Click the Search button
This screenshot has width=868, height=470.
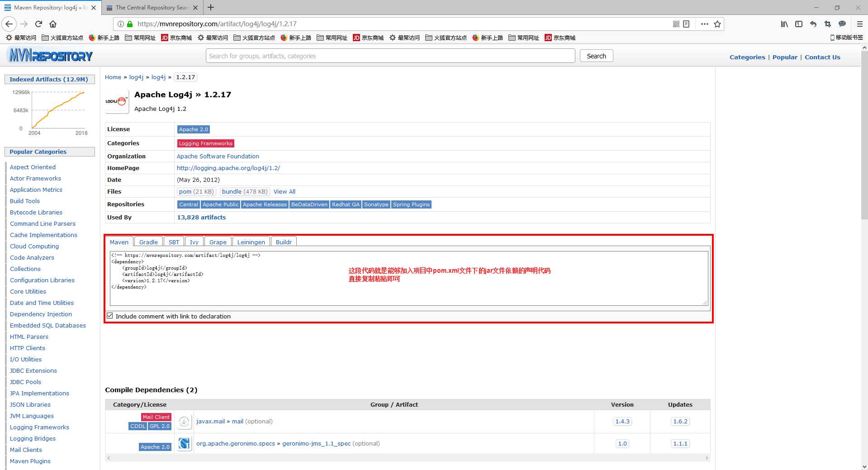pos(596,56)
